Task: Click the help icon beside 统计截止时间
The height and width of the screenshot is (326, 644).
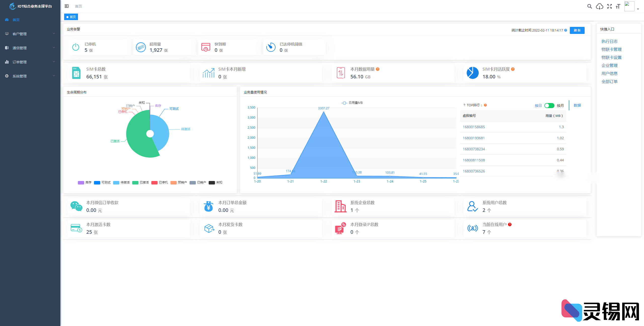Action: [x=566, y=30]
